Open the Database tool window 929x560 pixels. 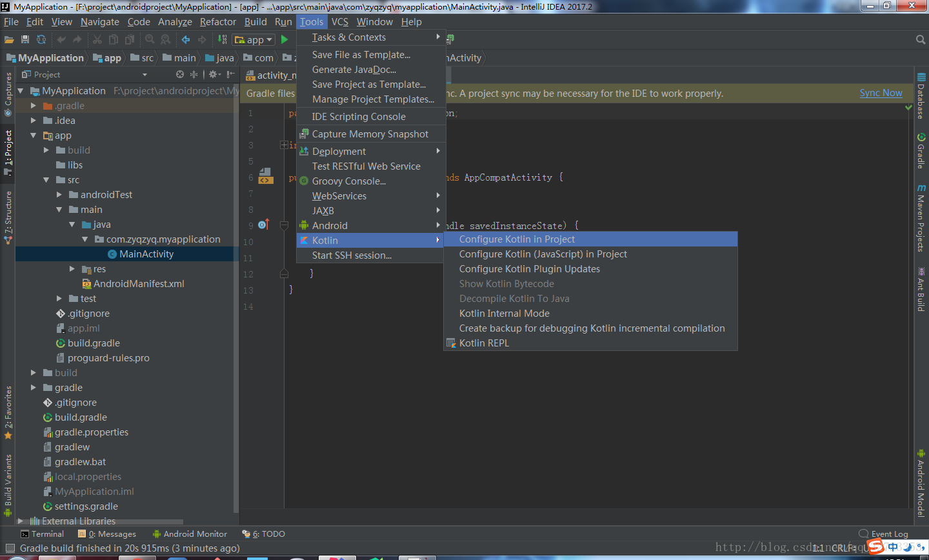point(921,97)
